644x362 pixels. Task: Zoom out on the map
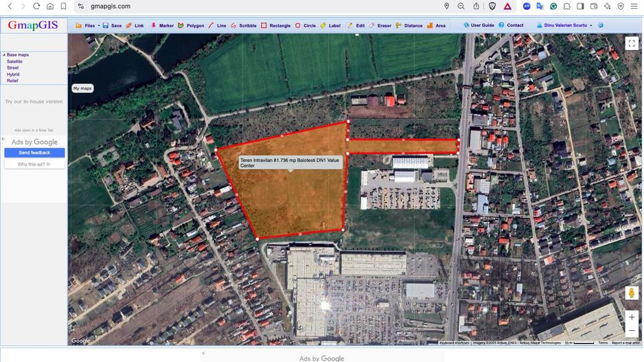pyautogui.click(x=632, y=331)
